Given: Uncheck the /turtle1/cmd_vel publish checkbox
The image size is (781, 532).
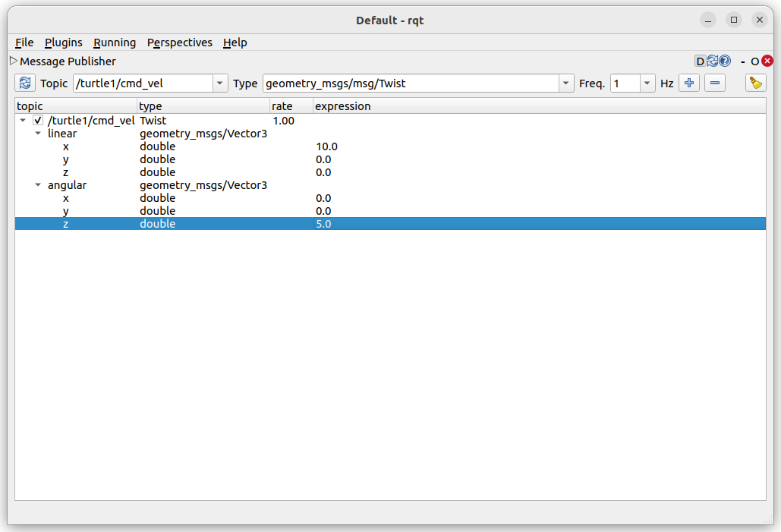Looking at the screenshot, I should pyautogui.click(x=38, y=120).
